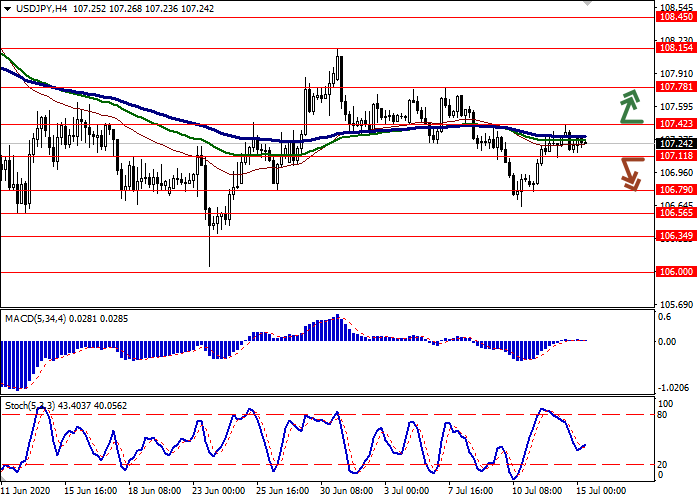This screenshot has height=500, width=700.
Task: Select the 106.349 price level label
Action: 677,237
